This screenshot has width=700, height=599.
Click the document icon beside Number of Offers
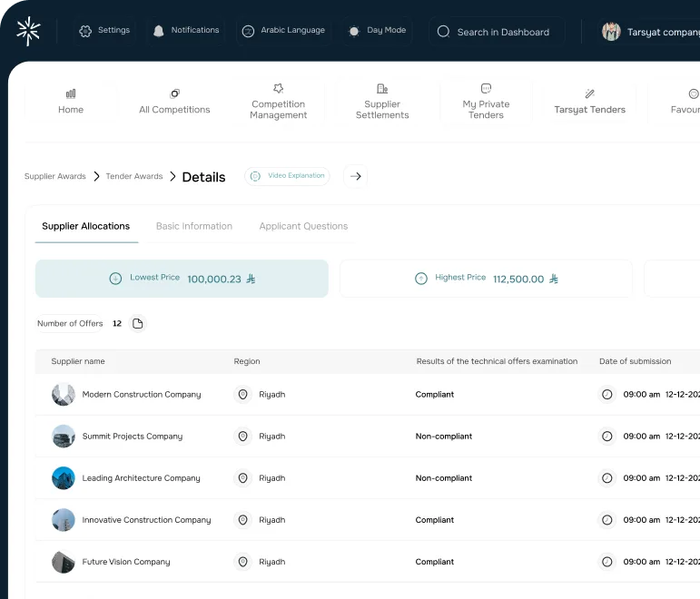(x=138, y=324)
